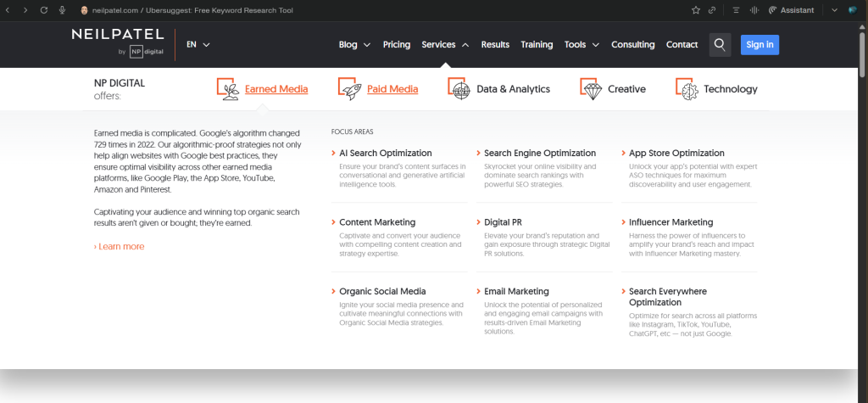Open reader view with the stacked lines icon
Image resolution: width=868 pixels, height=403 pixels.
tap(736, 10)
